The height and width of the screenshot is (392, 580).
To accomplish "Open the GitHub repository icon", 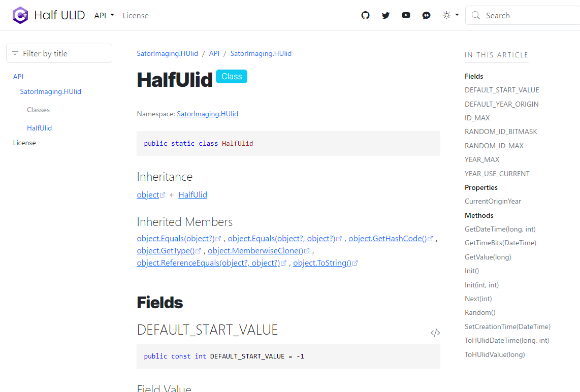I will 366,15.
